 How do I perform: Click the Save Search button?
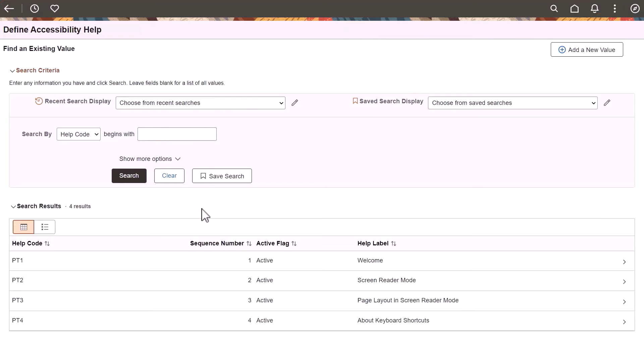tap(222, 176)
